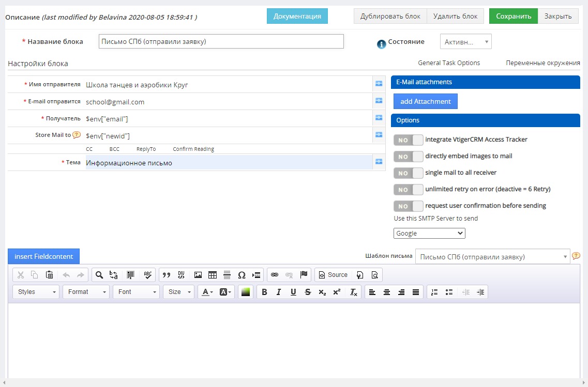Apply bold formatting in editor
This screenshot has width=588, height=387.
[264, 292]
